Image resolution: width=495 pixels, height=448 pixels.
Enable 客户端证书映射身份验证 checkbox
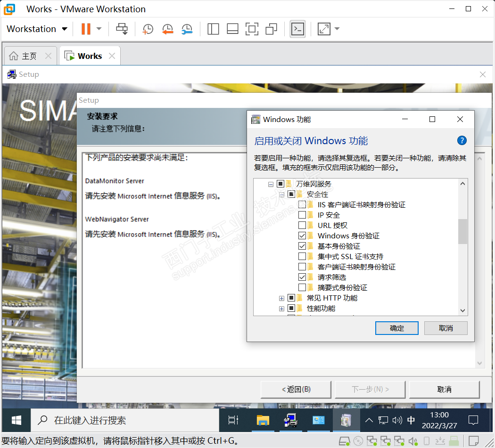[302, 267]
